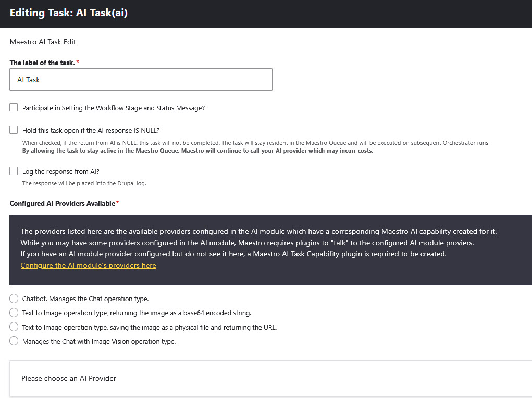
Task: Pick the Chat with Image Vision operation type
Action: pyautogui.click(x=14, y=341)
